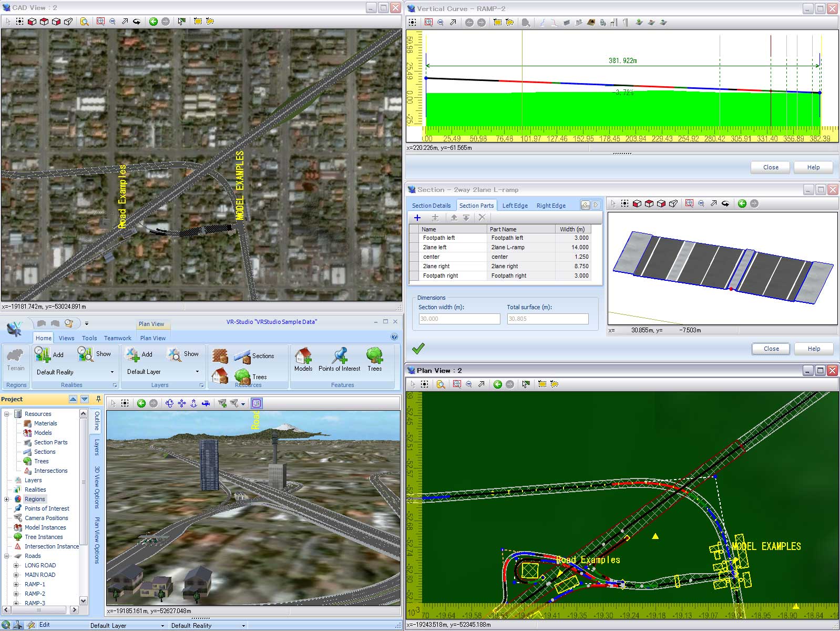840x631 pixels.
Task: Expand the MAIN ROAD tree node
Action: [x=16, y=575]
